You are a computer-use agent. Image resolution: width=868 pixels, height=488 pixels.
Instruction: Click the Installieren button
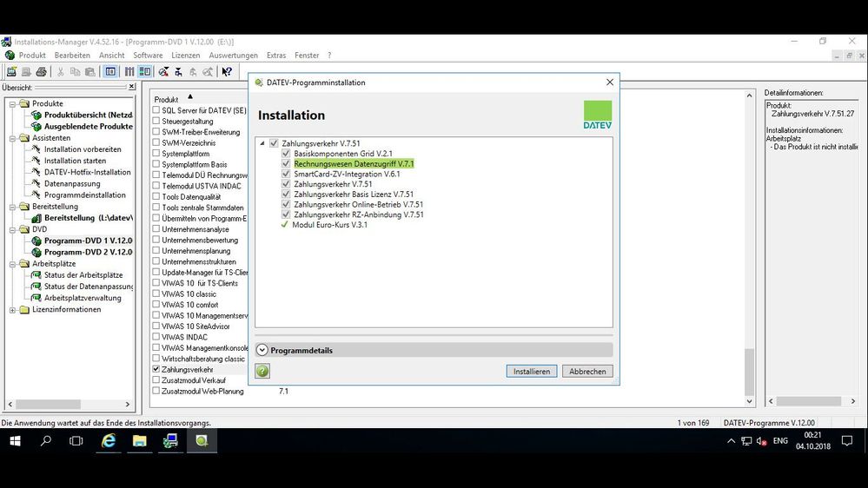pyautogui.click(x=532, y=372)
